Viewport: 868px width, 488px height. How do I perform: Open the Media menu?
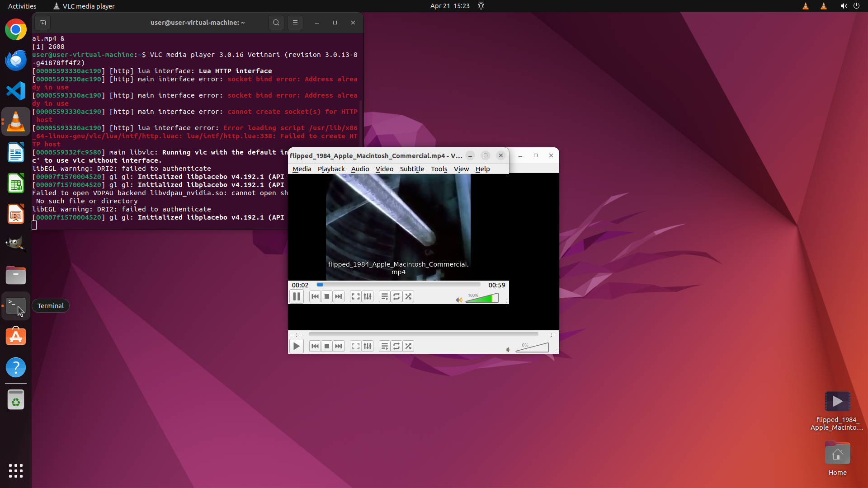[x=302, y=169]
